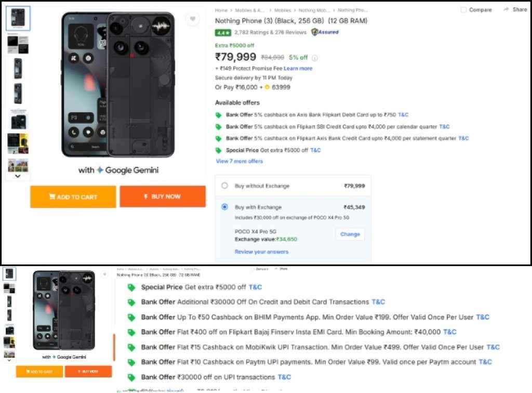Select the first product thumbnail in top gallery

tap(18, 18)
